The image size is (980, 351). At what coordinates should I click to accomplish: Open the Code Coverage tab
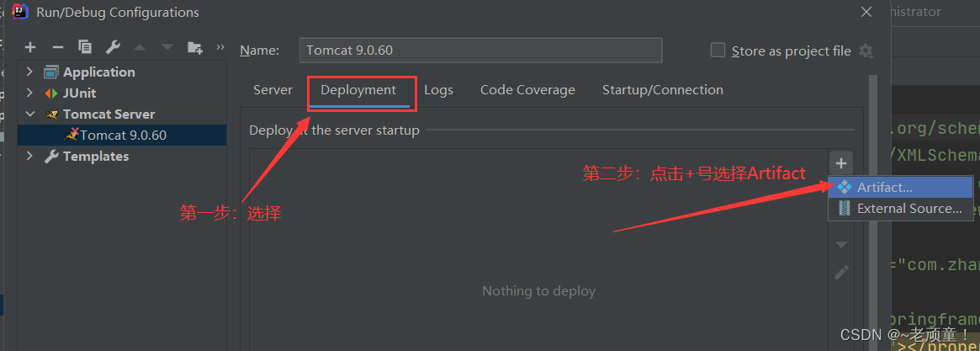[527, 90]
